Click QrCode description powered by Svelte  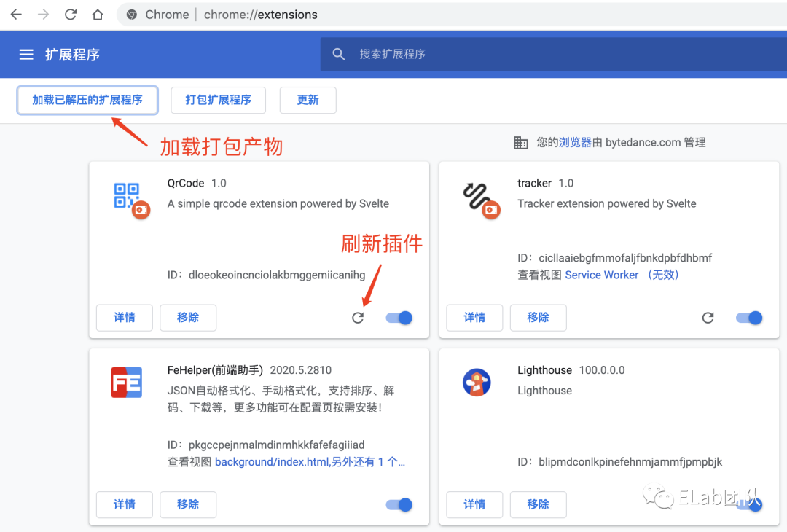(278, 204)
